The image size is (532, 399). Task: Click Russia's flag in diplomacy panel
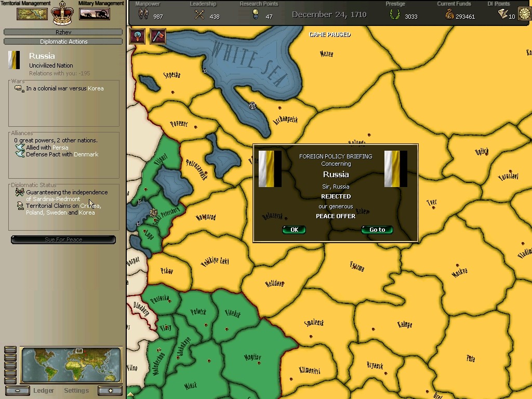click(14, 60)
